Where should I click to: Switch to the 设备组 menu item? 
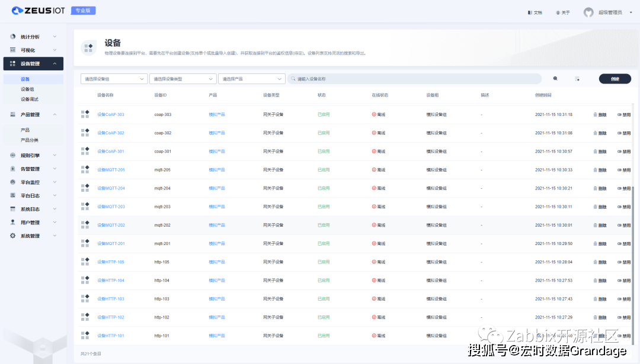coord(28,88)
